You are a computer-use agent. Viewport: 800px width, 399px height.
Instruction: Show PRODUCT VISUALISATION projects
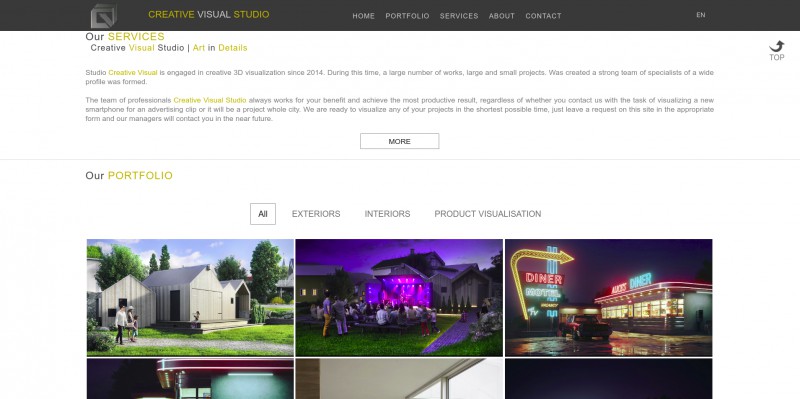tap(488, 214)
